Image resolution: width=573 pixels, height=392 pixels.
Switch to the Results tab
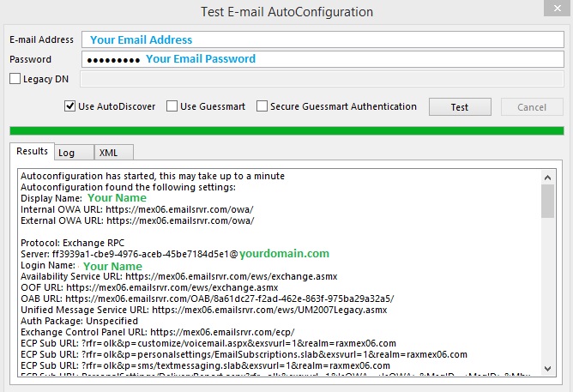click(32, 152)
